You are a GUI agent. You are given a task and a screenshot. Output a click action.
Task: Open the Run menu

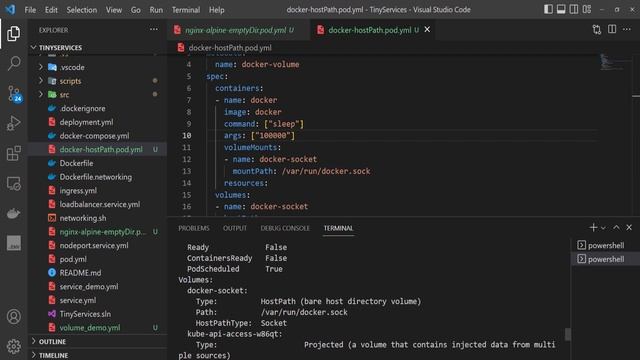(156, 10)
